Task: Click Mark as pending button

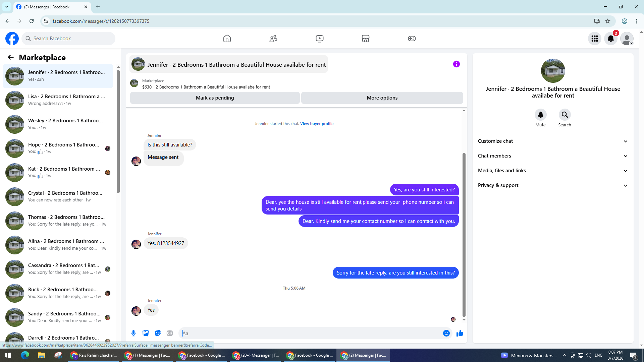Action: tap(215, 98)
